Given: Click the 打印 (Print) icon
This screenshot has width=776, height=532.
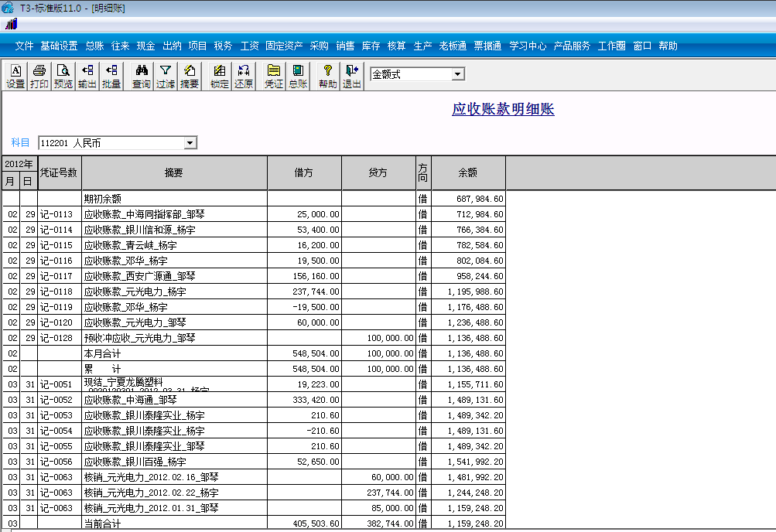Looking at the screenshot, I should [38, 75].
